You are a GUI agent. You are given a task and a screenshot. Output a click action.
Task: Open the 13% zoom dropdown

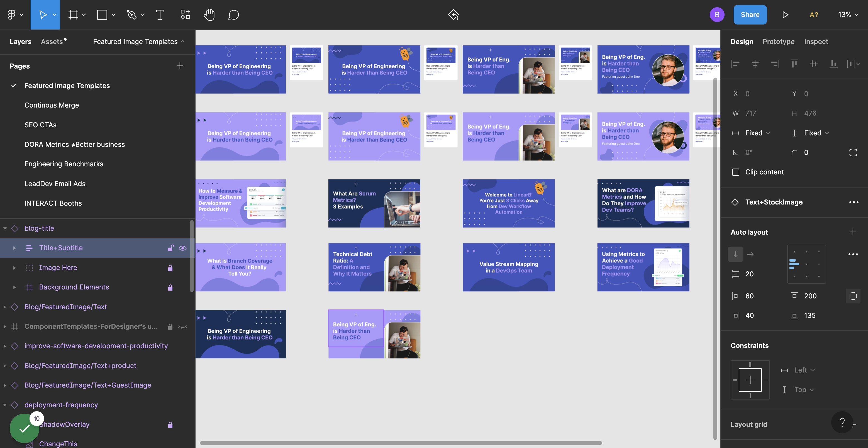(848, 14)
